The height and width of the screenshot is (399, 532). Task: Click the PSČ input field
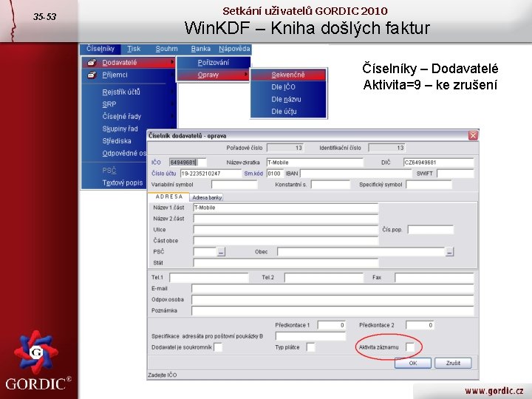click(205, 252)
